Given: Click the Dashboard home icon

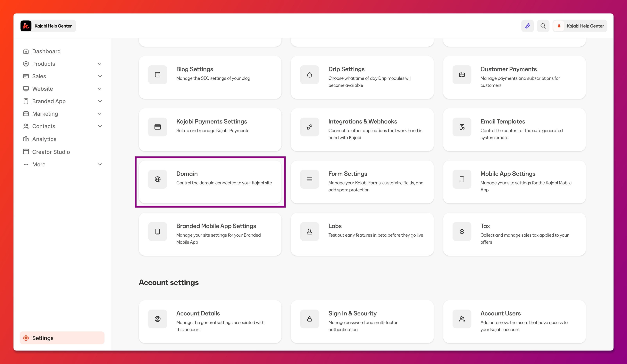Looking at the screenshot, I should [x=26, y=51].
